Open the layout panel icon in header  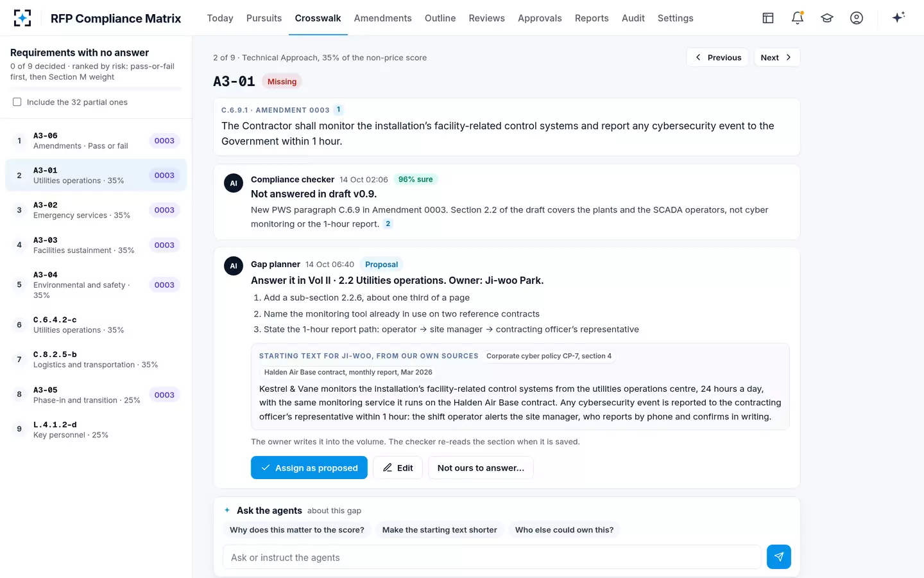tap(768, 18)
